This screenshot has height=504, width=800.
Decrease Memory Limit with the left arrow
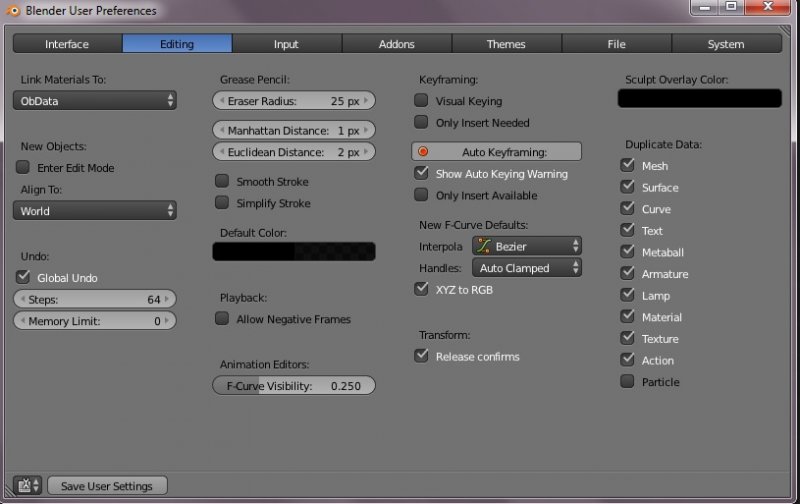point(22,320)
